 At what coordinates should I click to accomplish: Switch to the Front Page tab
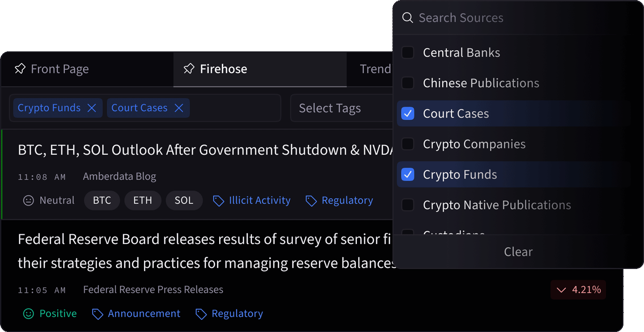59,69
